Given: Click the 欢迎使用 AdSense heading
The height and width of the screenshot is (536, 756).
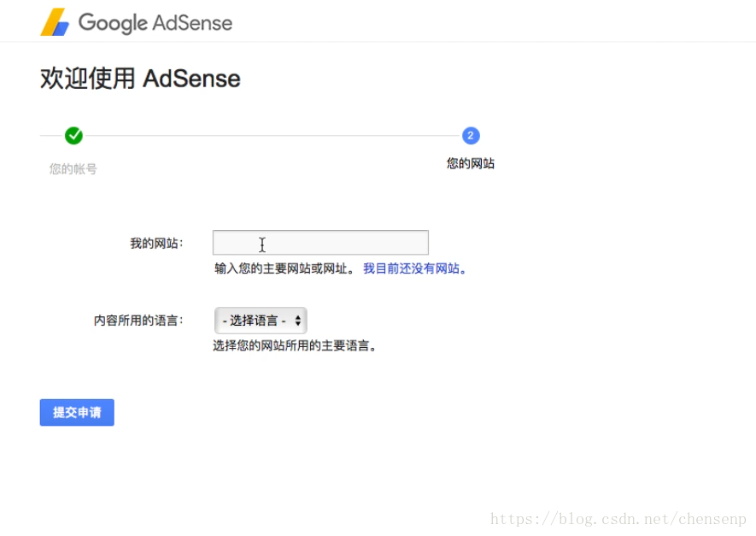Looking at the screenshot, I should [140, 79].
